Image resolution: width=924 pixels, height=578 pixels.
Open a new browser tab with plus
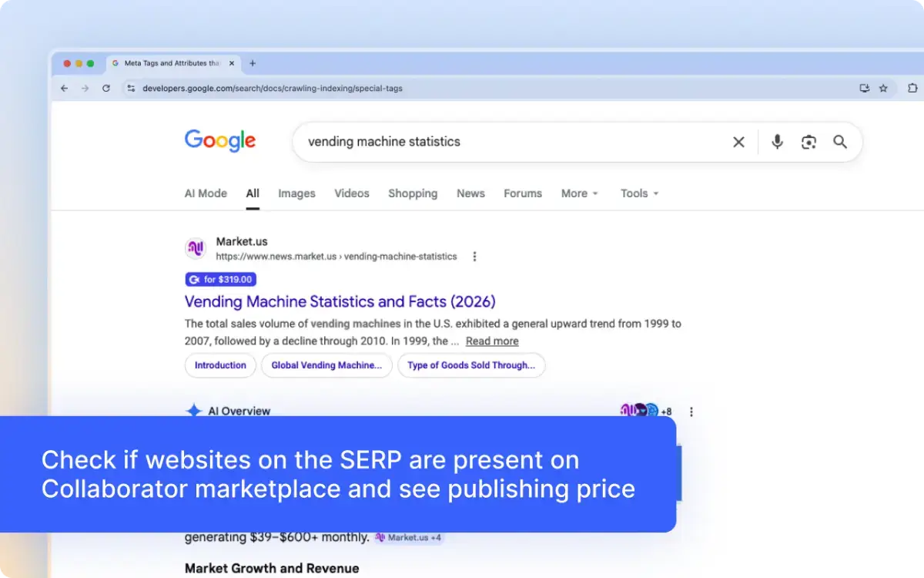click(x=253, y=63)
